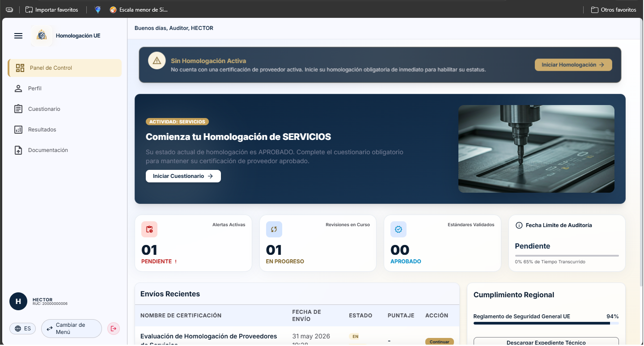Click the Evaluación de Homologación de Proveedores row name
644x346 pixels.
pos(209,340)
